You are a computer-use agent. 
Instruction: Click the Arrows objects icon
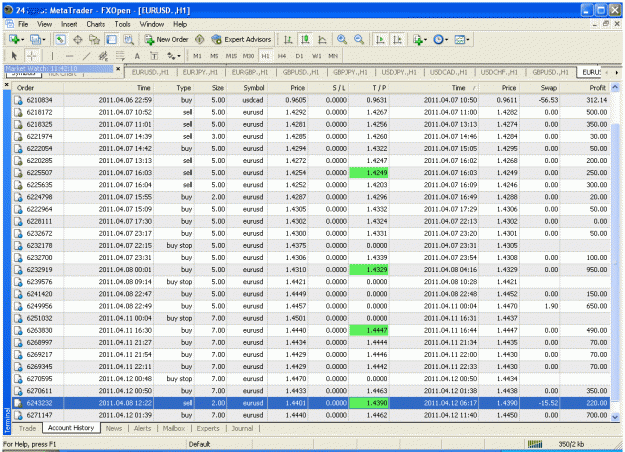(171, 56)
